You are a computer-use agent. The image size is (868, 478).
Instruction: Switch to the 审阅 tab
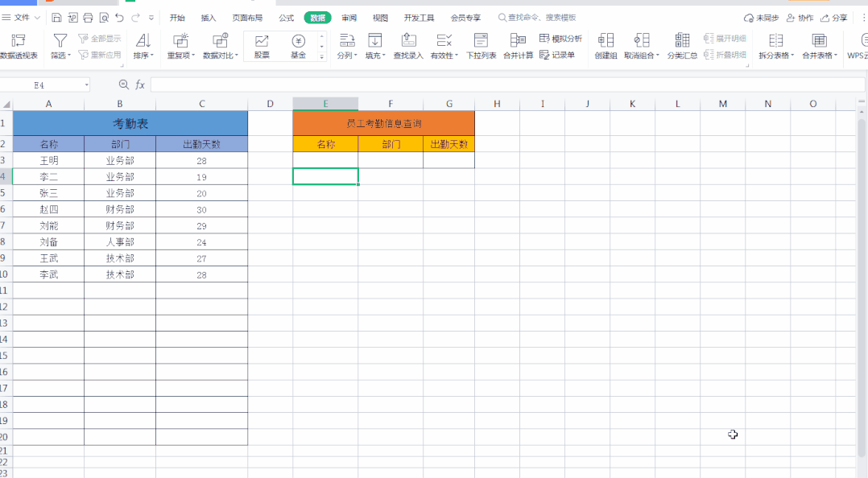click(x=349, y=18)
